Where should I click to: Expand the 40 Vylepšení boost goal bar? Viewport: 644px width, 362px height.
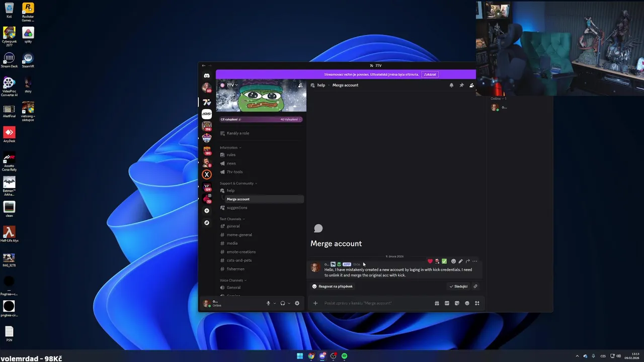point(261,119)
